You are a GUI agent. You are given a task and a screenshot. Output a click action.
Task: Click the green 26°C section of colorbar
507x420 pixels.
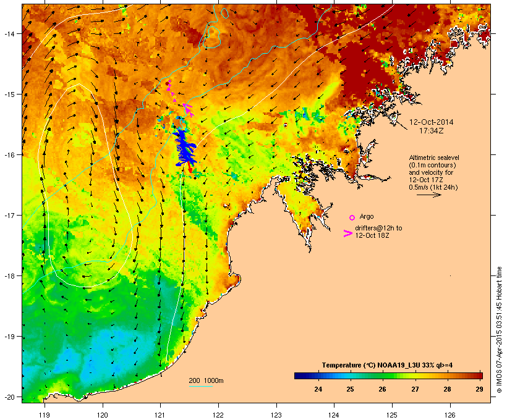[382, 376]
